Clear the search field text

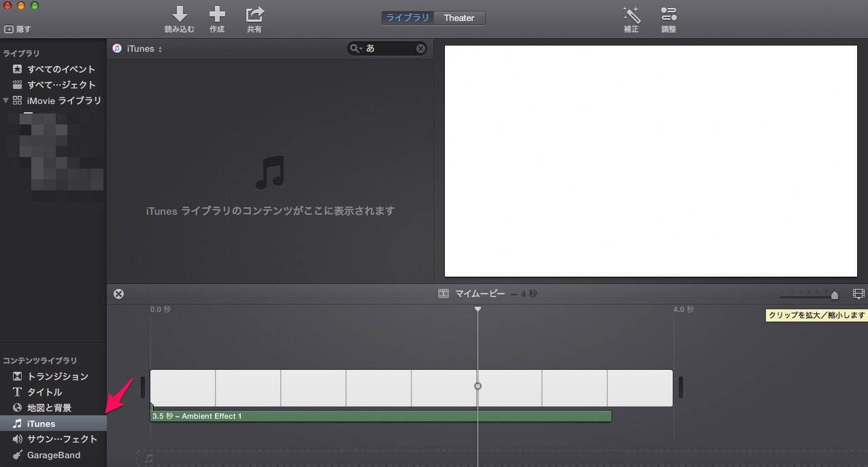tap(421, 48)
